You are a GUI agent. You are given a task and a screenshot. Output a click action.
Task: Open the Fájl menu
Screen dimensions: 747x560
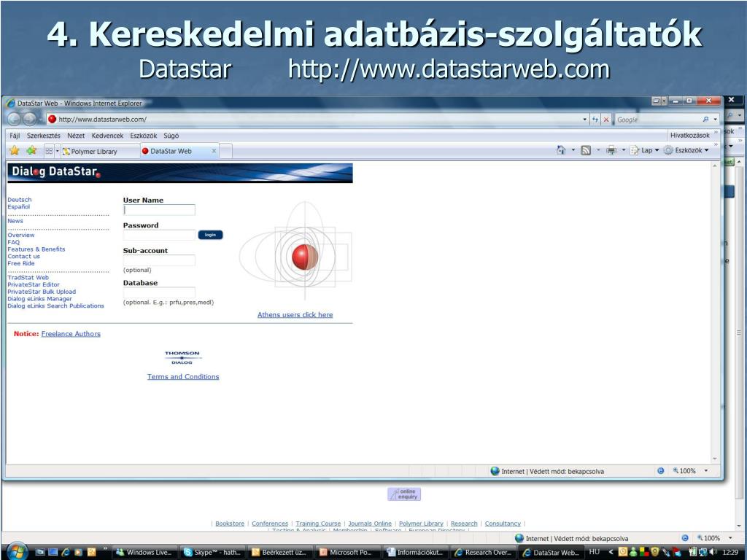15,135
